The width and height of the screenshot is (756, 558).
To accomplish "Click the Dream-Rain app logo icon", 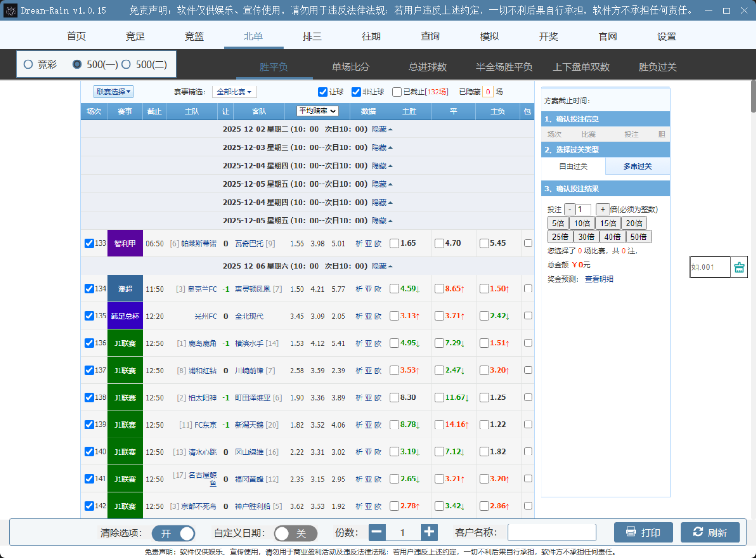I will click(10, 10).
